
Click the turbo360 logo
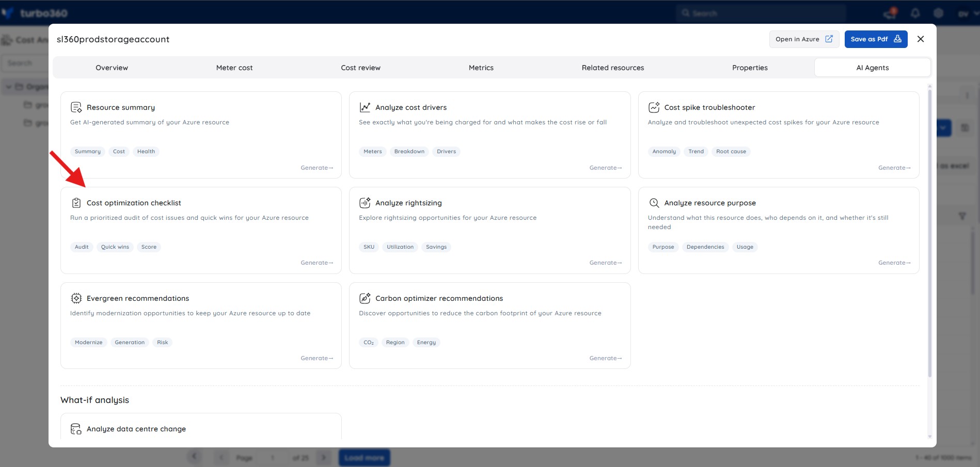[35, 13]
